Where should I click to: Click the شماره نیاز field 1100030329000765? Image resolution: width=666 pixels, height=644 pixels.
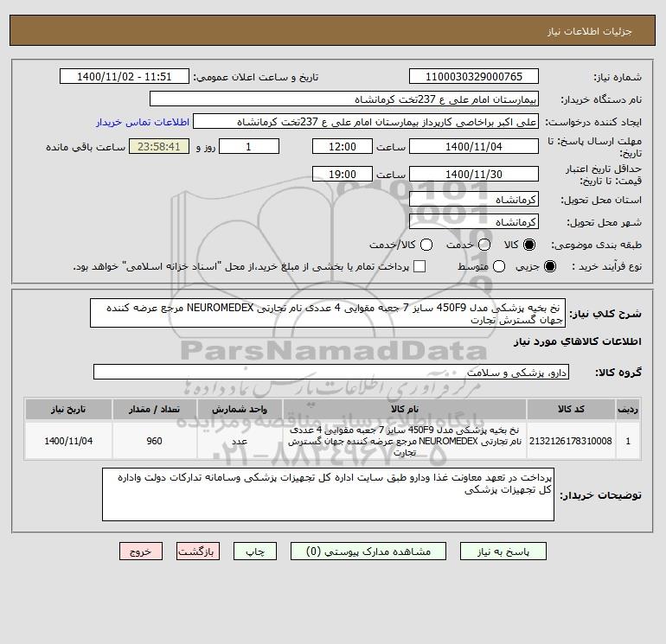[x=474, y=76]
